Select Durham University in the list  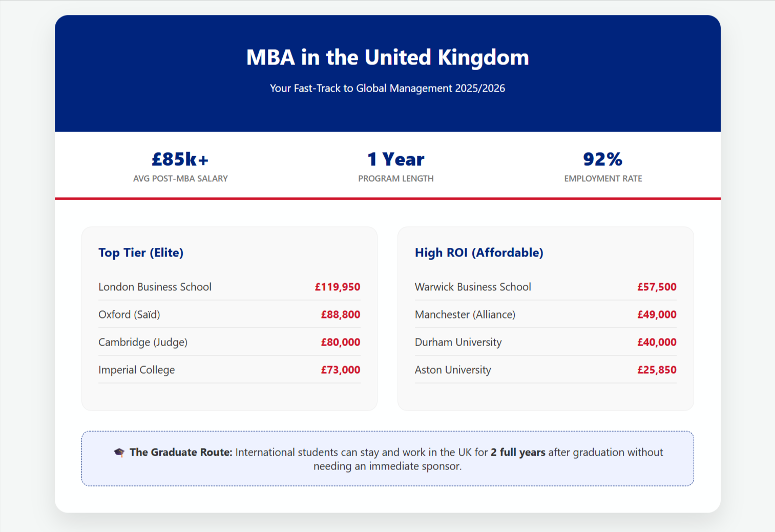pyautogui.click(x=458, y=342)
